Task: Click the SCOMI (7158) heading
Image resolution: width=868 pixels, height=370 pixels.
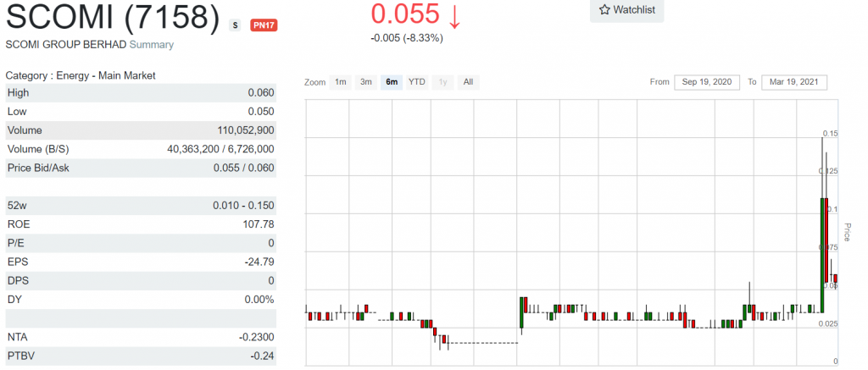Action: pos(113,17)
